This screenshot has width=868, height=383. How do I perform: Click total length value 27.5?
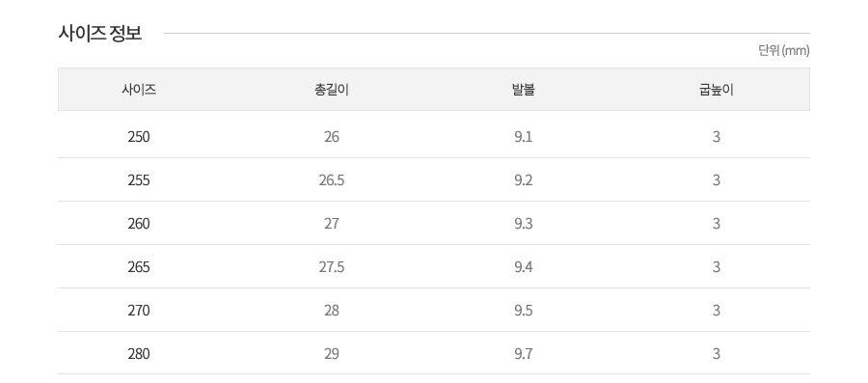click(x=332, y=267)
